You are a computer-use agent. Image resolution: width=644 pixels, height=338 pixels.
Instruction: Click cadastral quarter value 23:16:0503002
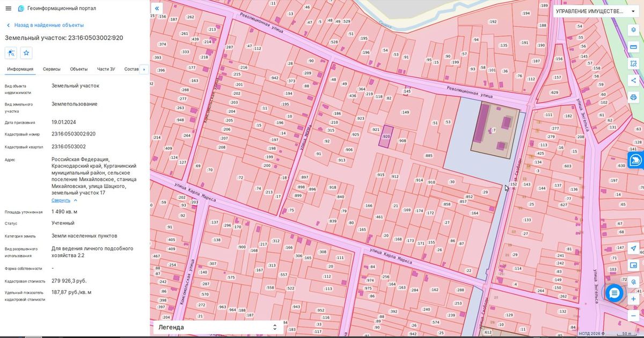69,147
